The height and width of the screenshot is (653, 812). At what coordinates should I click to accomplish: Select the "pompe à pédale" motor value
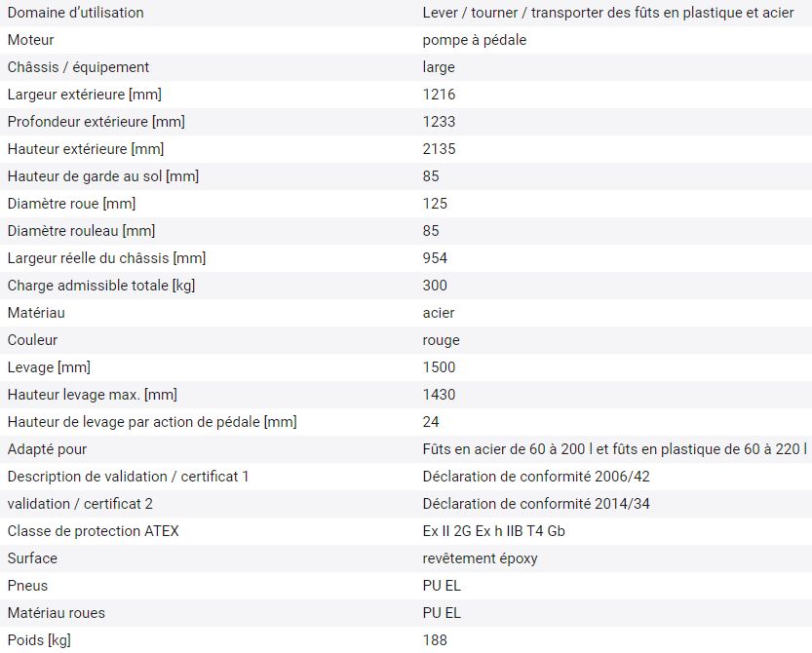[475, 40]
